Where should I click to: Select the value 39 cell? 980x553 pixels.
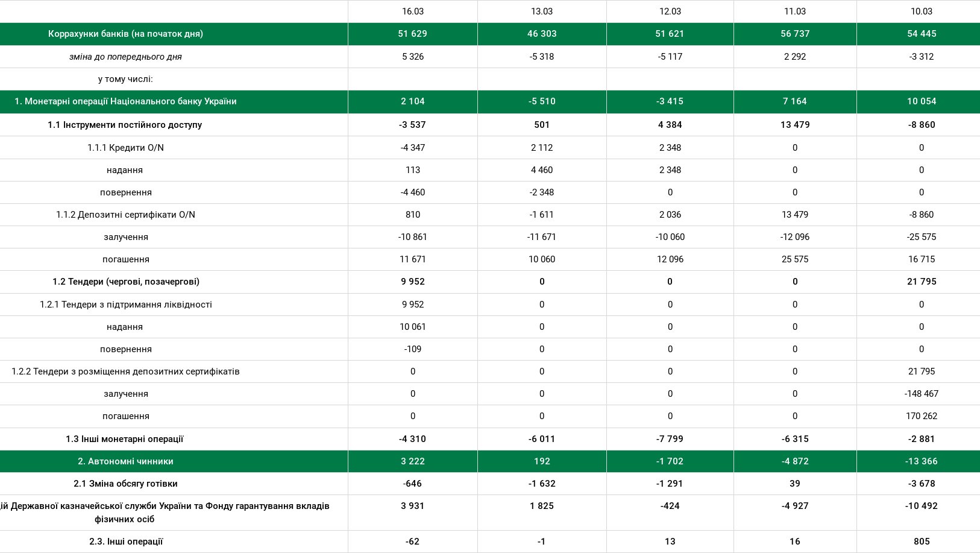pyautogui.click(x=795, y=484)
